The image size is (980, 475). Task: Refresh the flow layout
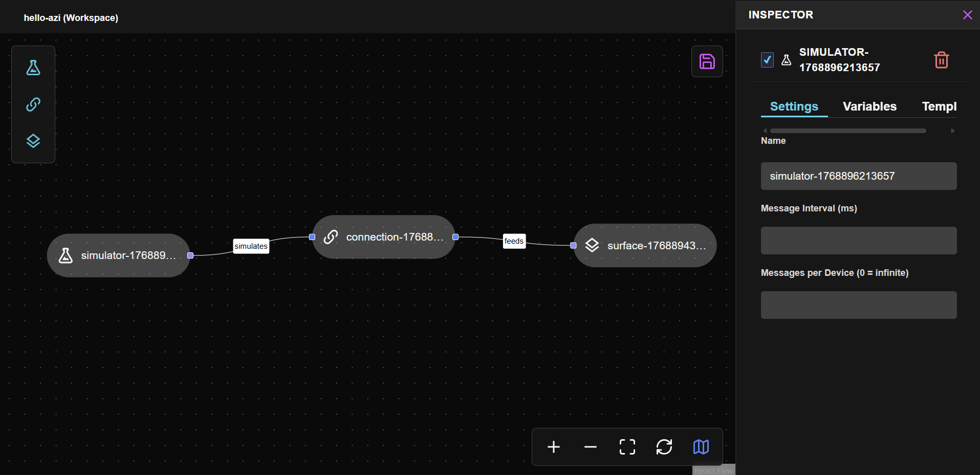(x=664, y=447)
